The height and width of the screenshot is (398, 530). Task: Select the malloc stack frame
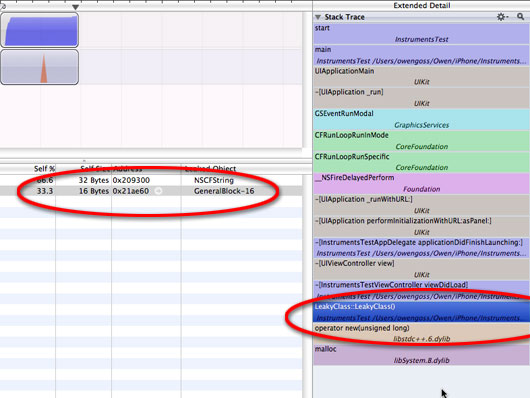coord(421,354)
